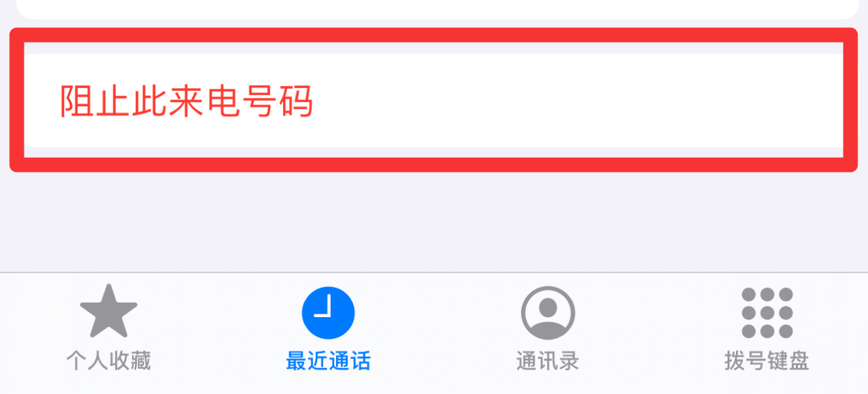Tap the white 阻止此来电号码 row background
Viewport: 868px width, 394px height.
[x=433, y=101]
